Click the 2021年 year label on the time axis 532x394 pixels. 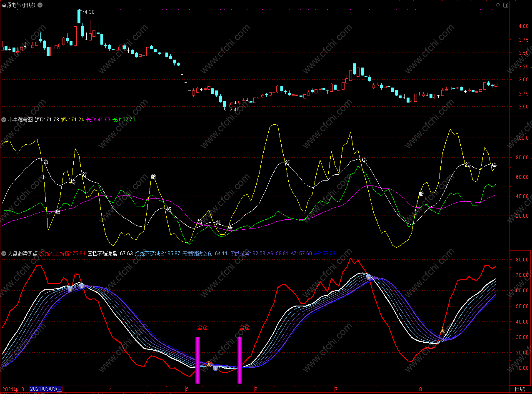tap(10, 389)
